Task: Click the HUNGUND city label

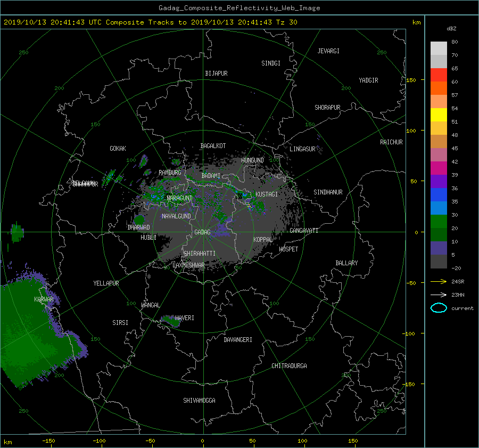Action: click(252, 160)
